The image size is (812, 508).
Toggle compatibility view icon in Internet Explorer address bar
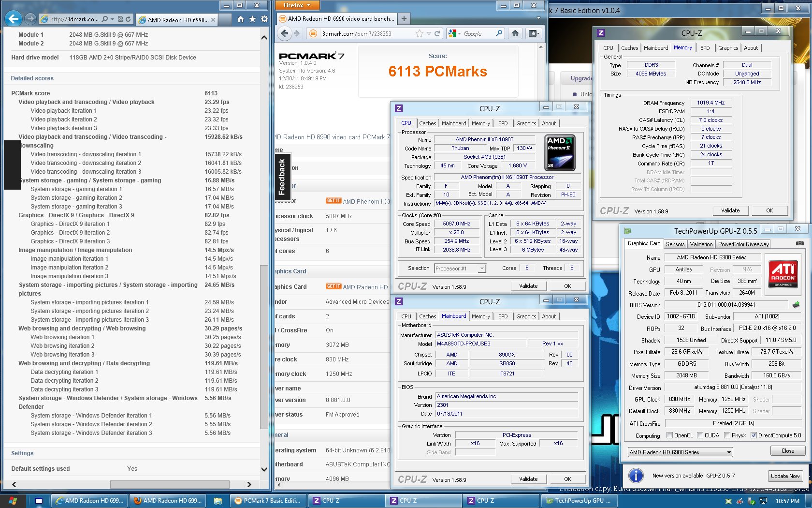pos(120,19)
